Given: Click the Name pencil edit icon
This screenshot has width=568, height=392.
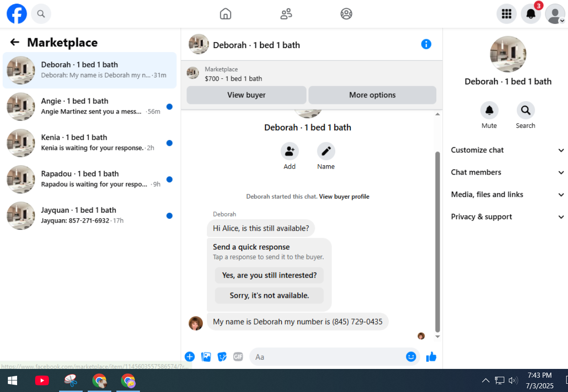Looking at the screenshot, I should pos(326,151).
